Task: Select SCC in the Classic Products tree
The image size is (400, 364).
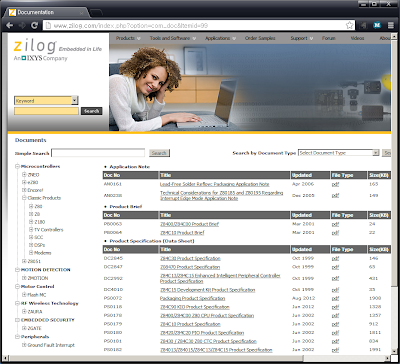Action: (39, 237)
